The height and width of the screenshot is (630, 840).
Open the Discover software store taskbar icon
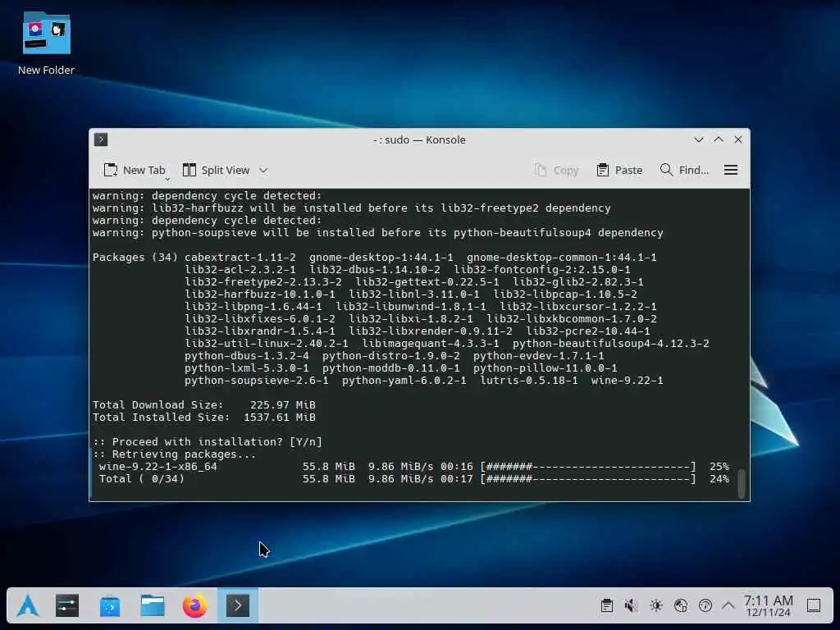(110, 606)
